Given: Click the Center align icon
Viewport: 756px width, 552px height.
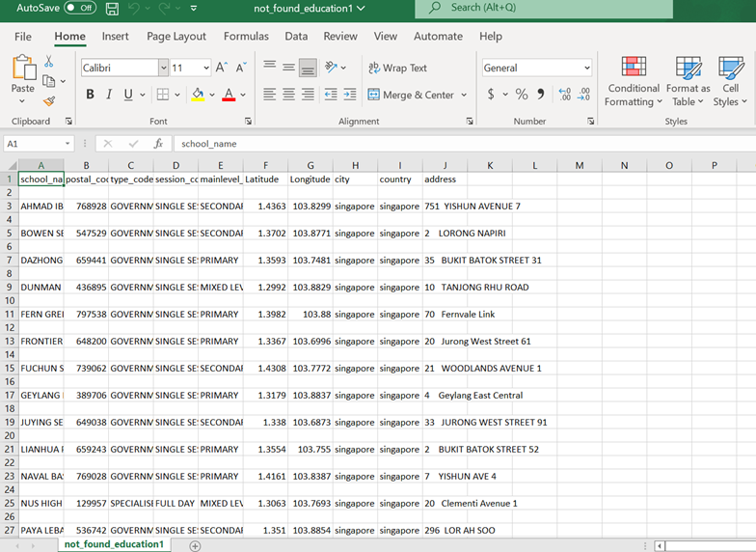Looking at the screenshot, I should (x=287, y=95).
